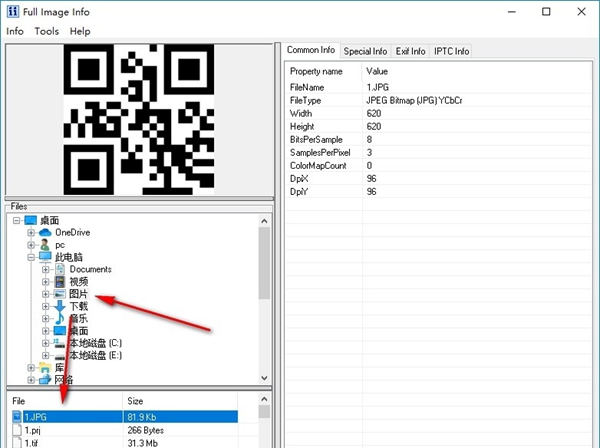Click the 音乐 music note icon
600x448 pixels.
pos(60,318)
